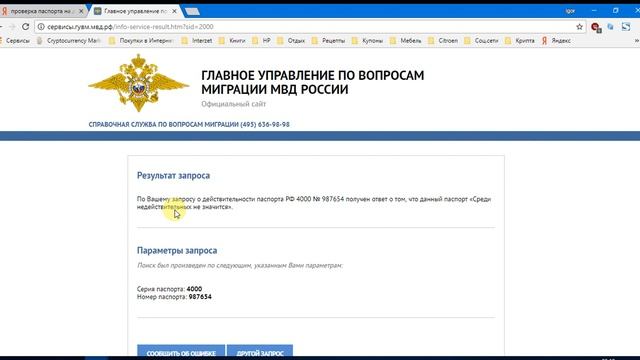This screenshot has width=640, height=360.
Task: View site information icon in address bar
Action: 41,27
